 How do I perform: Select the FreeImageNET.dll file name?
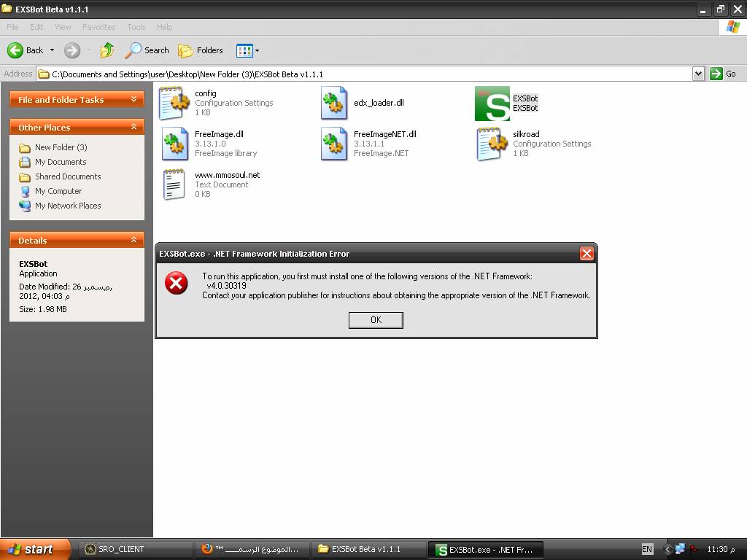[x=385, y=134]
